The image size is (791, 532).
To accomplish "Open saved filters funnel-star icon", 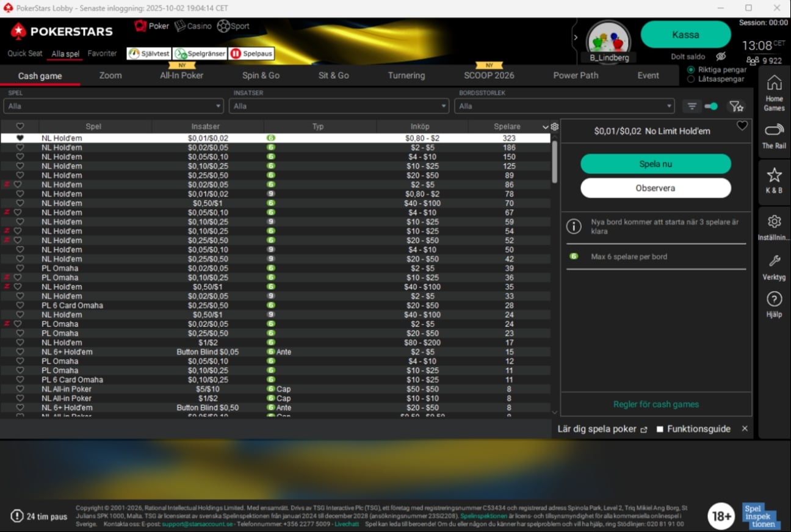I will 737,106.
